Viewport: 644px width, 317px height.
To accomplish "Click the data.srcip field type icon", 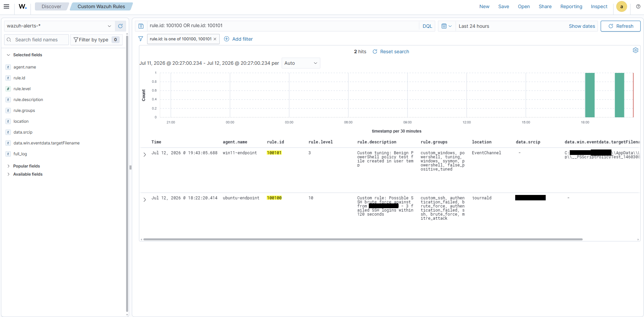I will tap(8, 132).
